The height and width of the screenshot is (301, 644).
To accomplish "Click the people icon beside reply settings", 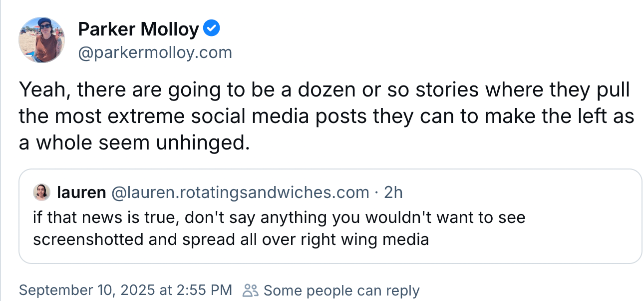I will click(250, 290).
